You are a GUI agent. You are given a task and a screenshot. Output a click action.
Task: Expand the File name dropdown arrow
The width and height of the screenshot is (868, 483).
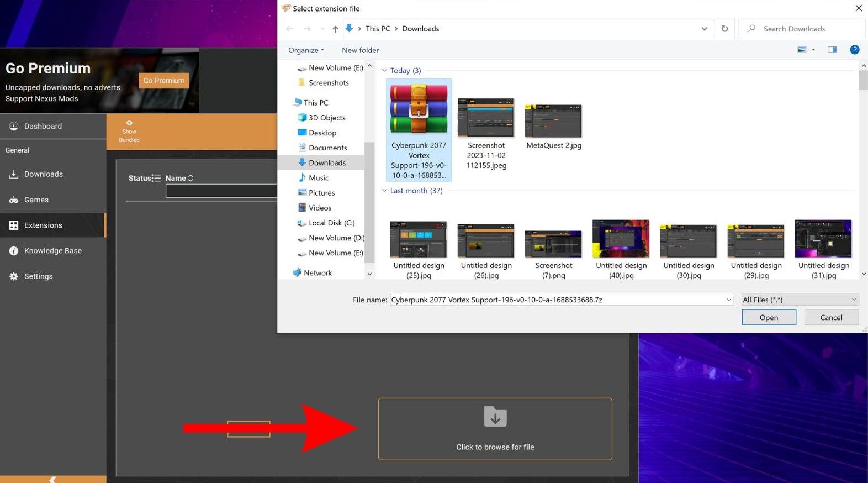click(x=729, y=300)
